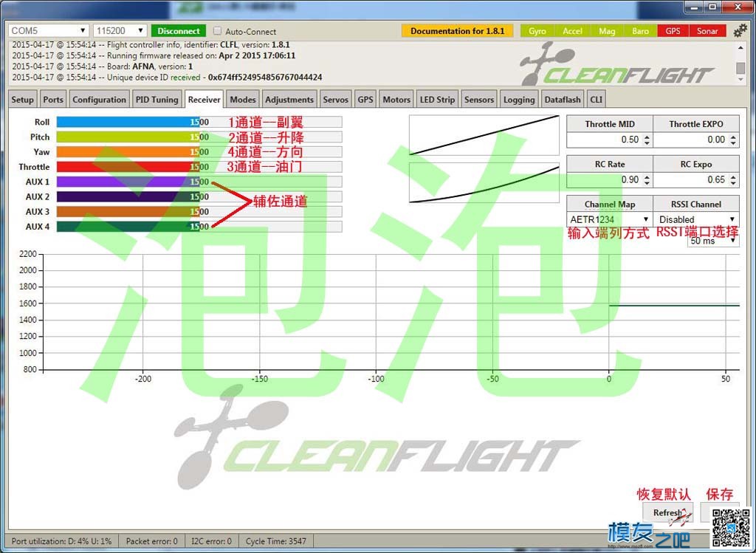The height and width of the screenshot is (553, 756).
Task: Click the log scrollbar down arrow
Action: coord(740,80)
